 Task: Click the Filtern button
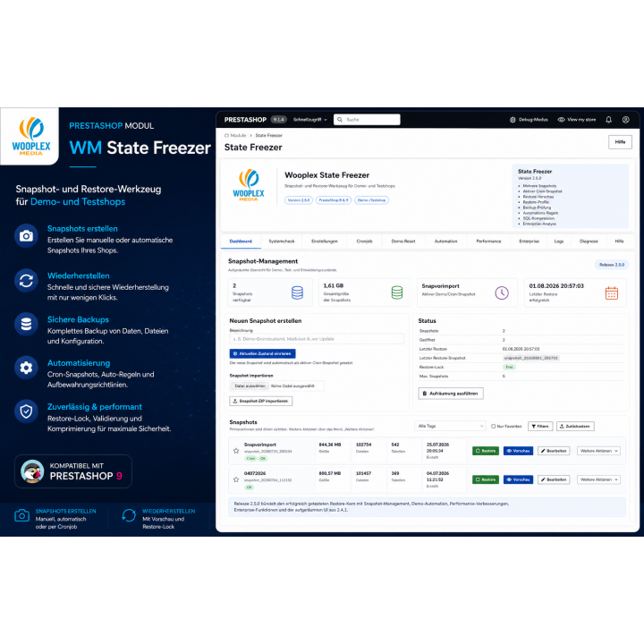coord(540,427)
